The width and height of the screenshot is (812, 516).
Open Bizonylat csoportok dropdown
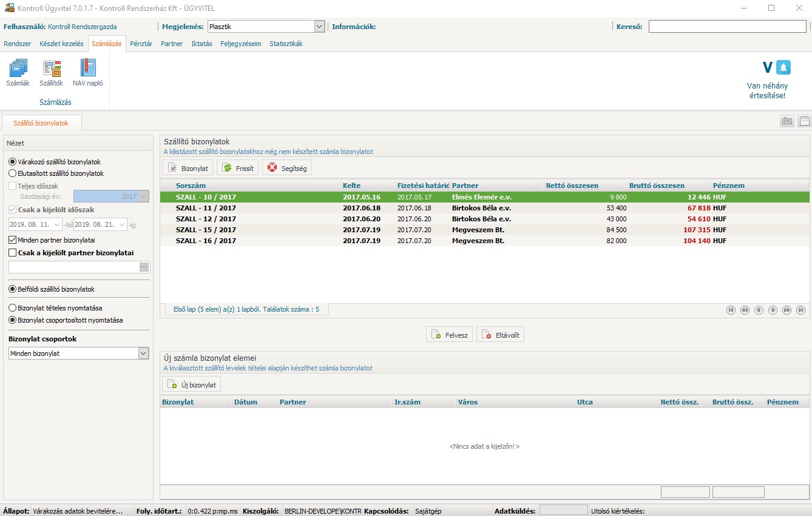point(144,353)
